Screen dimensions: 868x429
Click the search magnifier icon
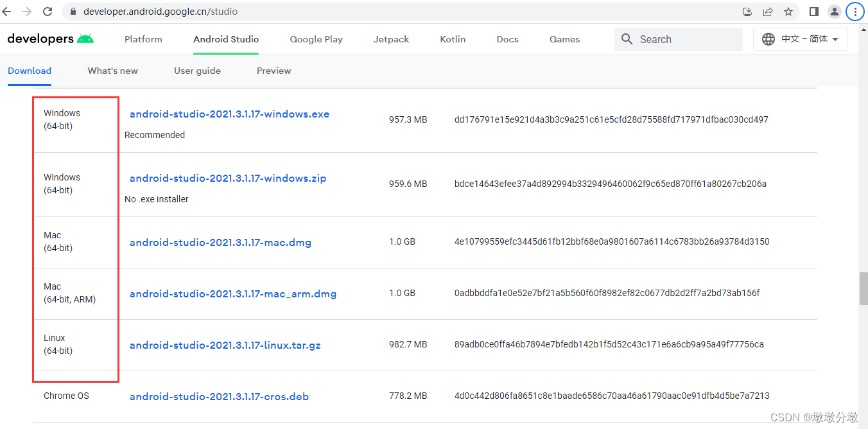627,39
